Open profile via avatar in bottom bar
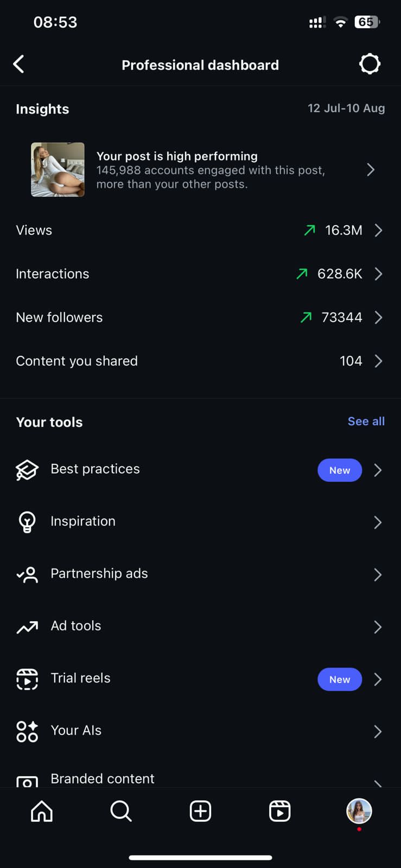 tap(359, 812)
